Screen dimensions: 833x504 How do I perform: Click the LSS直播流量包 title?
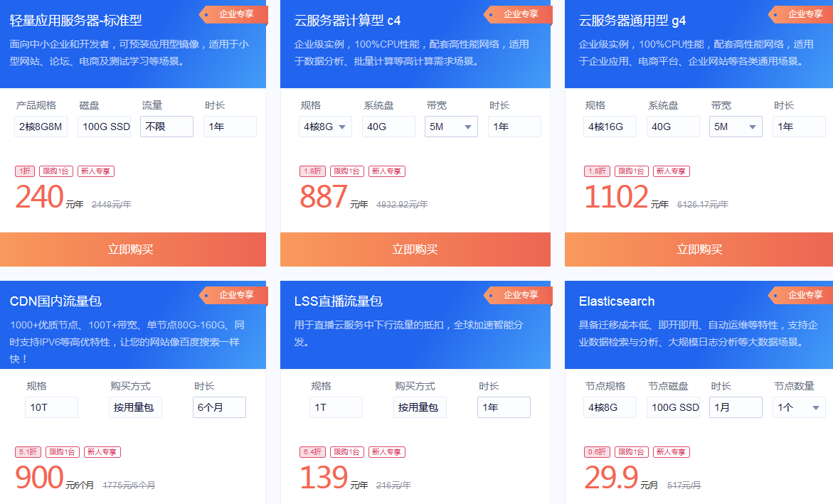point(339,301)
